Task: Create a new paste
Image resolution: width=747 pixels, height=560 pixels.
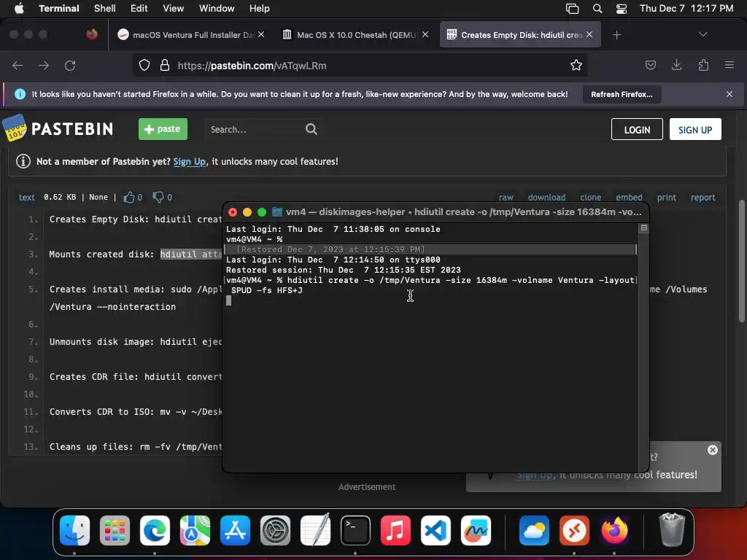Action: pyautogui.click(x=163, y=129)
